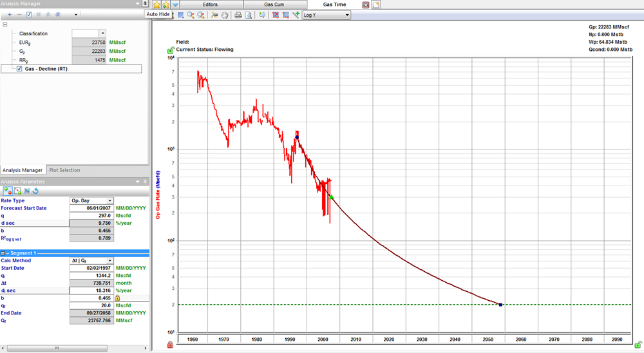Click the star with green plus icon
644x353 pixels.
coord(166,5)
